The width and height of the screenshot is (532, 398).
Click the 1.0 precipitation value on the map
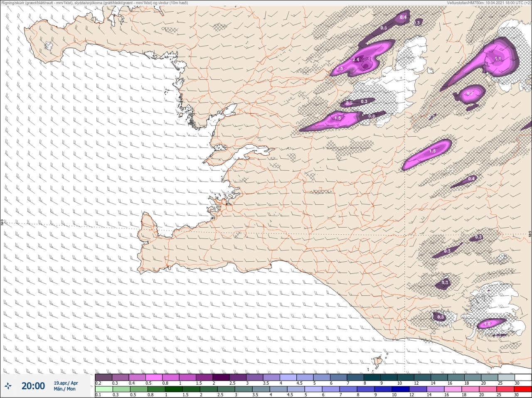coord(487,324)
